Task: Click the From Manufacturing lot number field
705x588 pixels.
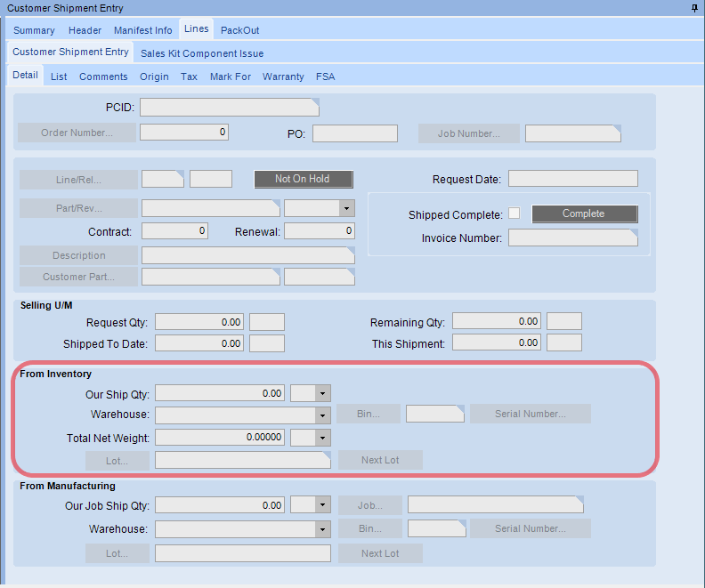Action: point(243,553)
